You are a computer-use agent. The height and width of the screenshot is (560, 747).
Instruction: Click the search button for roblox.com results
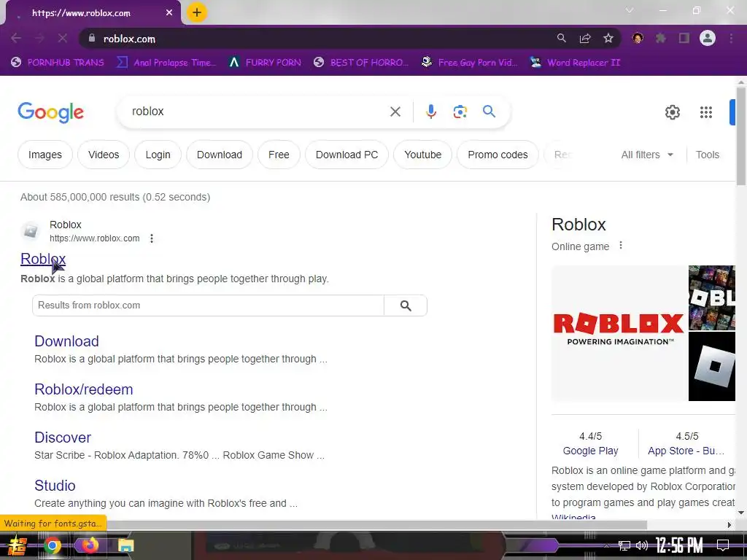(x=406, y=306)
